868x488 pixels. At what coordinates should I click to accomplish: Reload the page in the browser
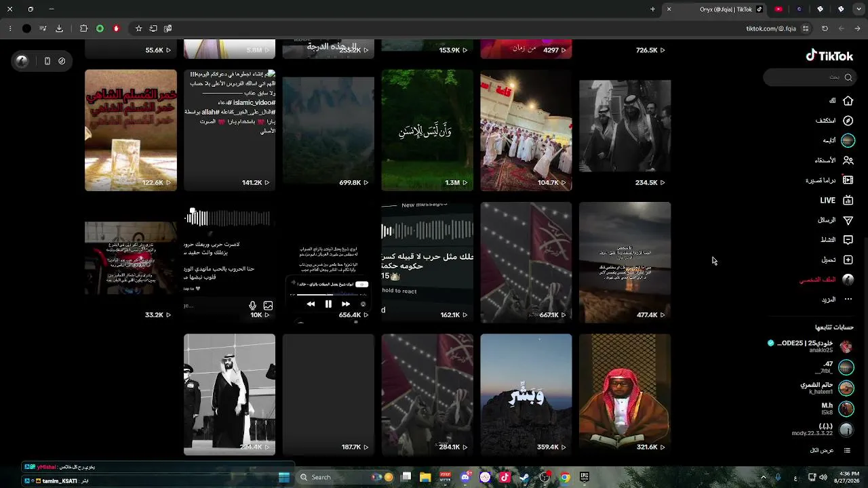tap(825, 28)
